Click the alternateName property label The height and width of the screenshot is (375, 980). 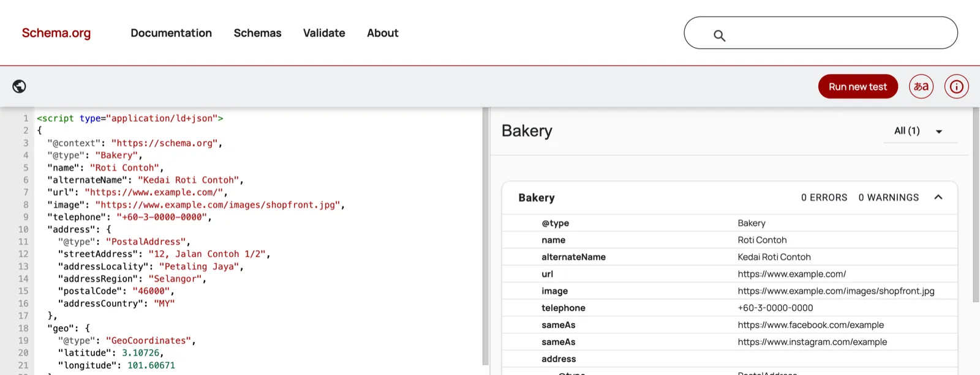[573, 257]
